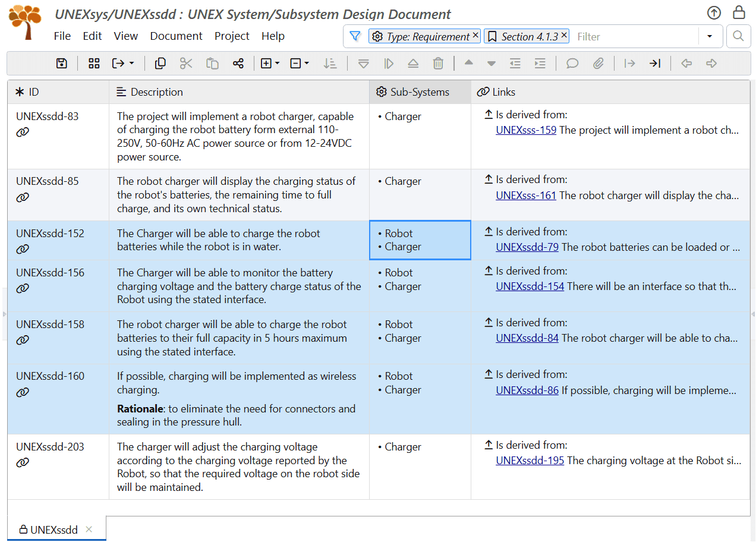Indent the selected requirement
Image resolution: width=756 pixels, height=542 pixels.
[x=540, y=63]
